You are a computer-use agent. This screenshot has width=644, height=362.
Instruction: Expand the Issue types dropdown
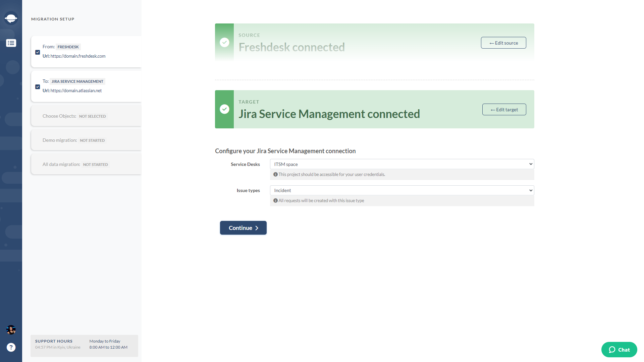[402, 190]
